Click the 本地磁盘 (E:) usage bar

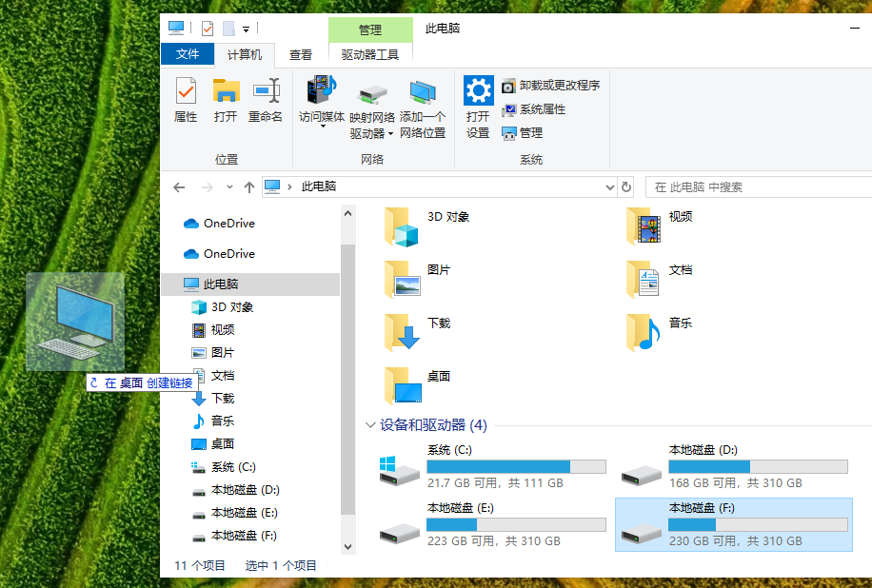coord(516,524)
